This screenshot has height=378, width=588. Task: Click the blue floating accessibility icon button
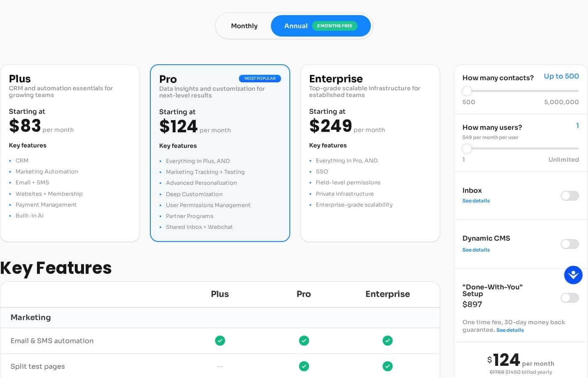pos(573,275)
